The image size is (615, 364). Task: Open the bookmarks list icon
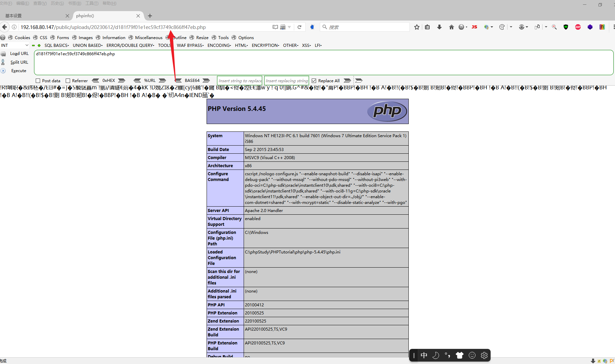click(x=427, y=27)
